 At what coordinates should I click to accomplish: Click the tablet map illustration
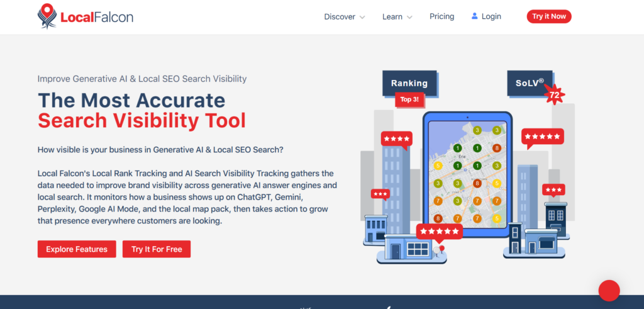point(467,175)
